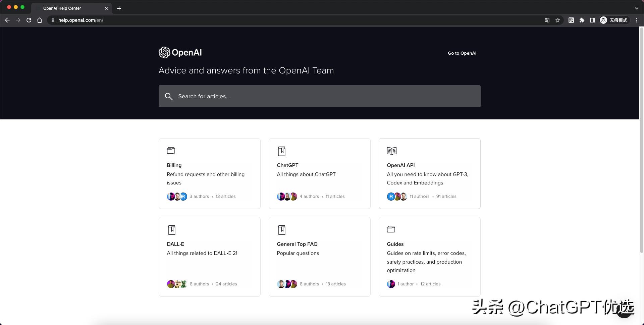
Task: Open the General Top FAQ collection
Action: click(319, 257)
